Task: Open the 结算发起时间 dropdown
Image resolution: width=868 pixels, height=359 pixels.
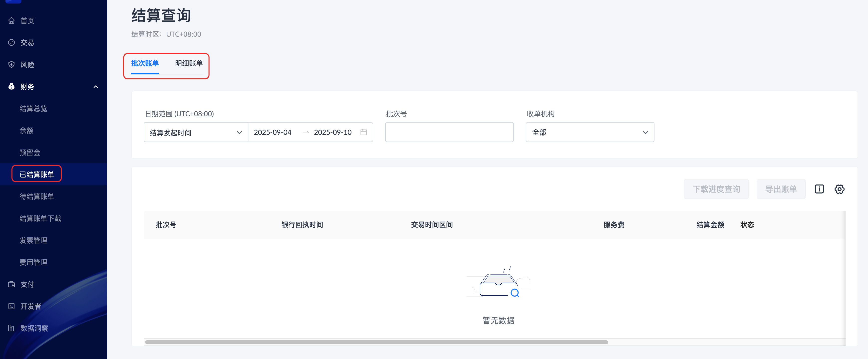Action: click(x=196, y=132)
